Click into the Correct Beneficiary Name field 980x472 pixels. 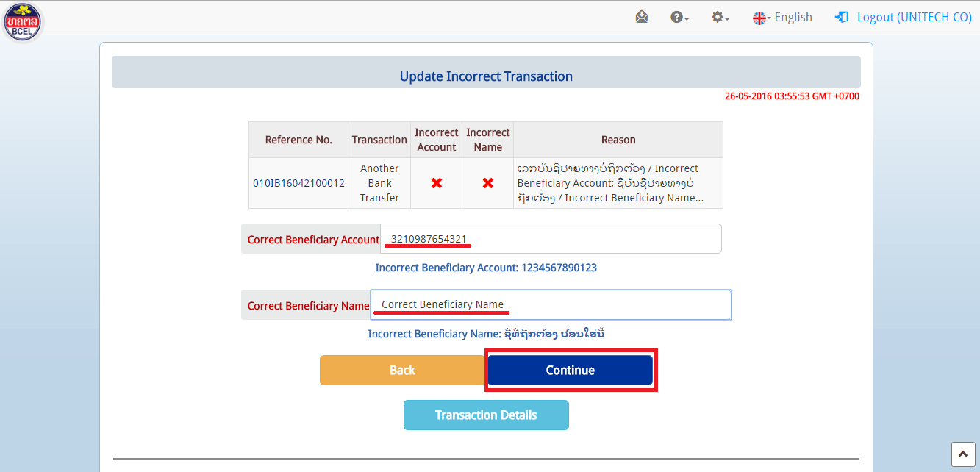click(x=551, y=304)
